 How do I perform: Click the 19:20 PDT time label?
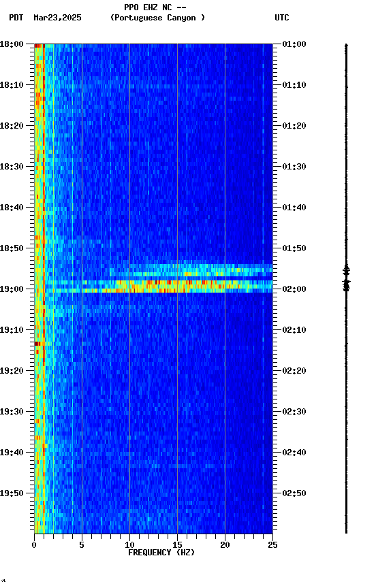pos(12,371)
